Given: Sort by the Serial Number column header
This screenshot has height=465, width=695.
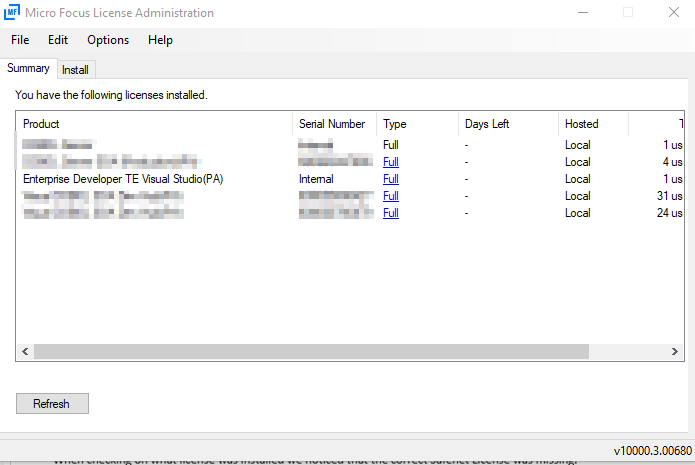Looking at the screenshot, I should (335, 124).
